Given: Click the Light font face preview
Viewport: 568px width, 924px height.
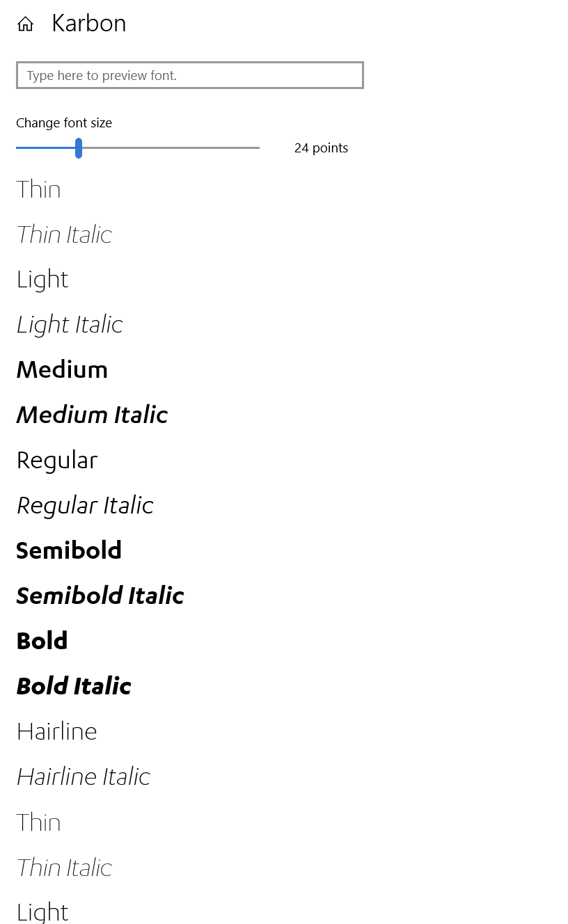Looking at the screenshot, I should click(x=42, y=279).
